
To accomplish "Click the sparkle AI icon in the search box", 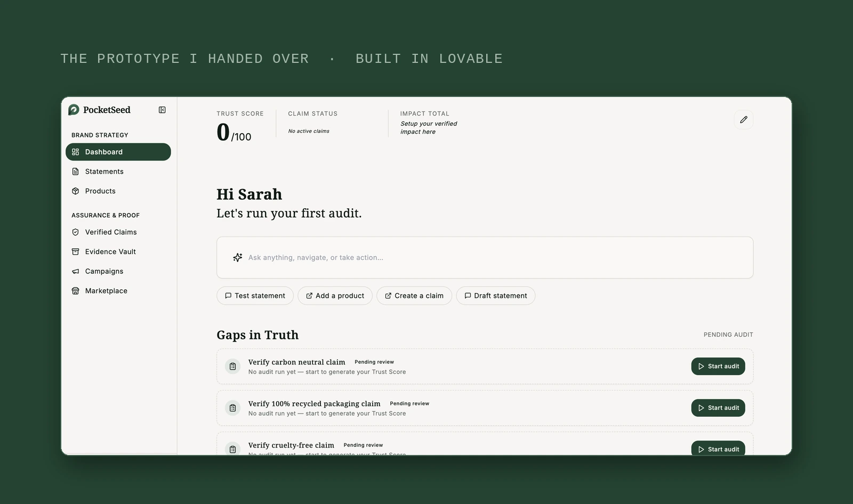I will [x=238, y=257].
